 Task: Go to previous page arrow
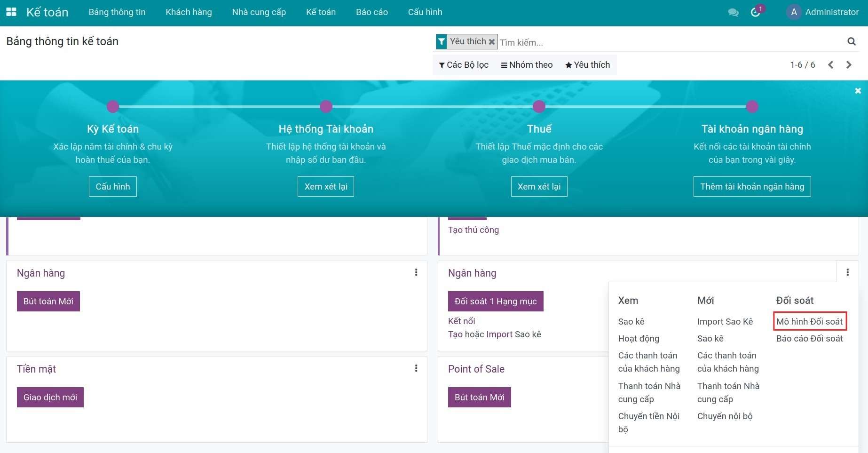[x=831, y=65]
